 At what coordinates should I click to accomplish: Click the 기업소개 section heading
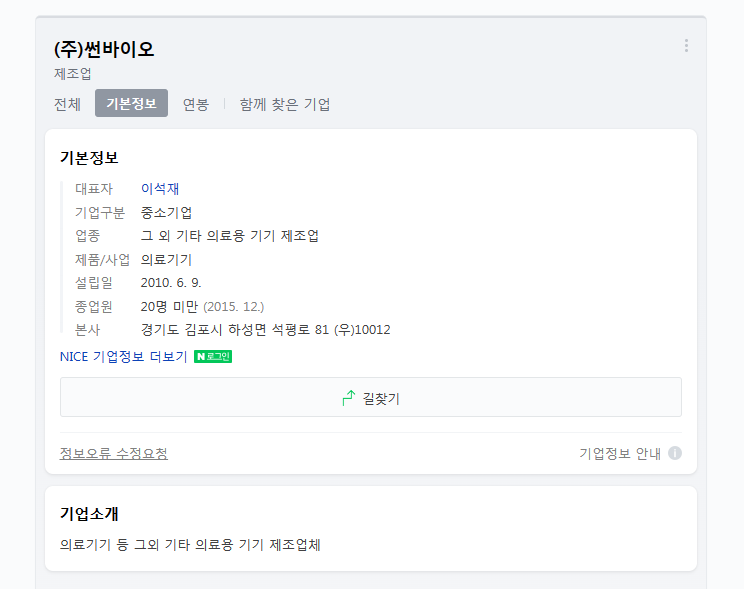pyautogui.click(x=89, y=514)
